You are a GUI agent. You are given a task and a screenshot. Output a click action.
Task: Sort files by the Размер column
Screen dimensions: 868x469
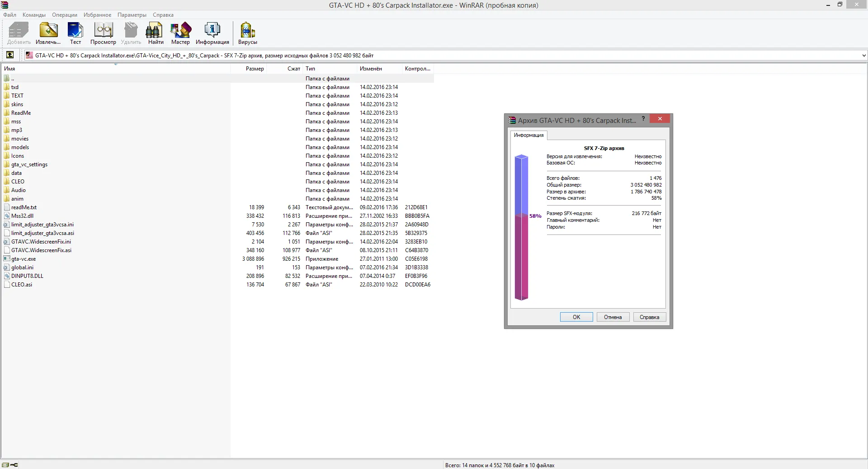pyautogui.click(x=255, y=69)
